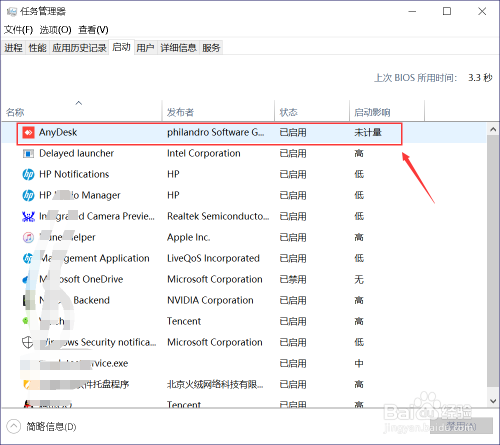Image resolution: width=500 pixels, height=445 pixels.
Task: Click the Realtek Semiconductor publisher cell
Action: coord(218,216)
